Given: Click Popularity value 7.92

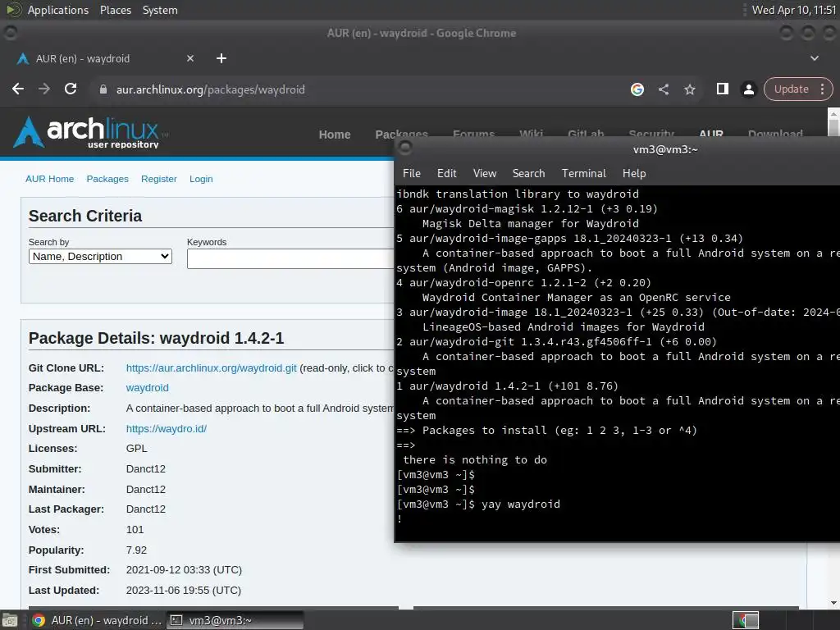Looking at the screenshot, I should coord(136,550).
